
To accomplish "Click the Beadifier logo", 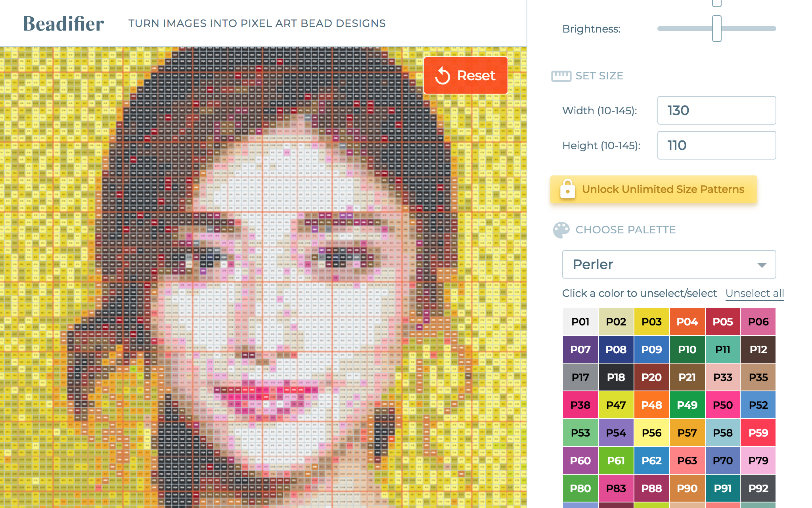I will point(63,24).
